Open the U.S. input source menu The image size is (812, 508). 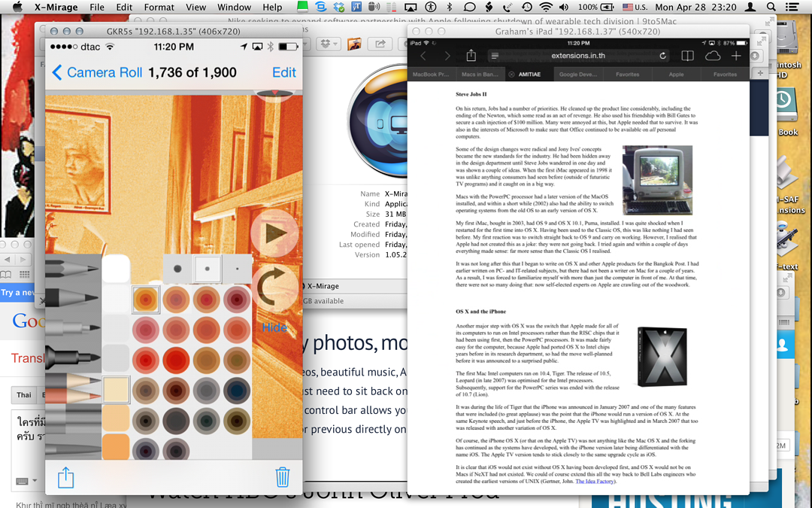(x=635, y=8)
